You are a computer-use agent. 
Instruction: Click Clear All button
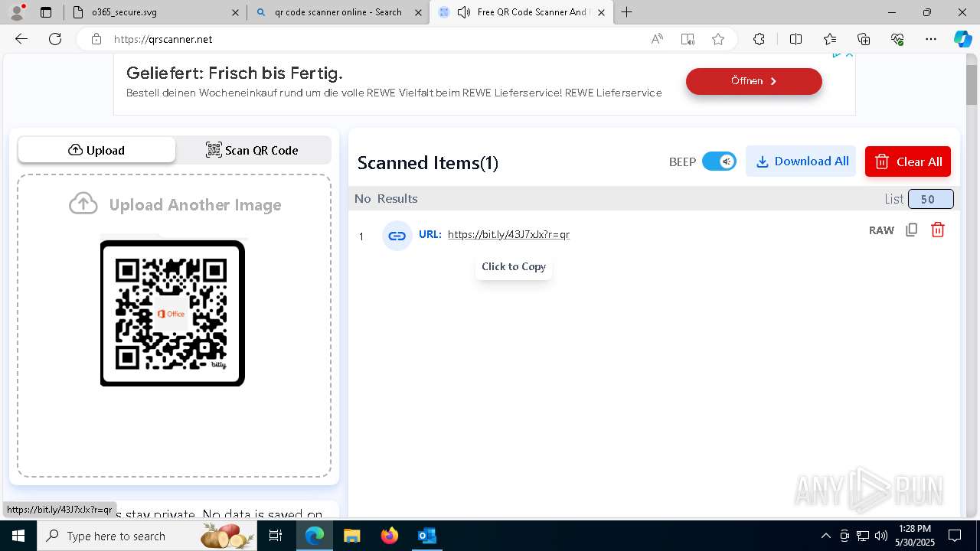click(908, 161)
